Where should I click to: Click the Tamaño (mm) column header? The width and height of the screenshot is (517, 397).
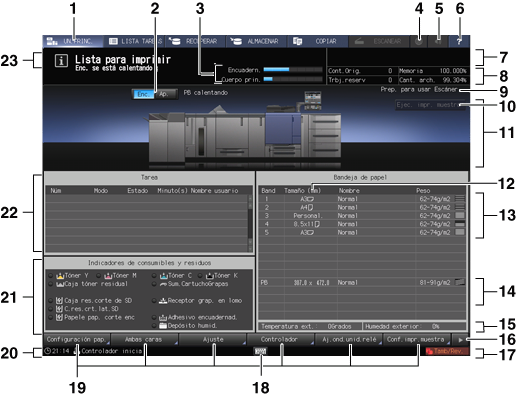click(302, 191)
